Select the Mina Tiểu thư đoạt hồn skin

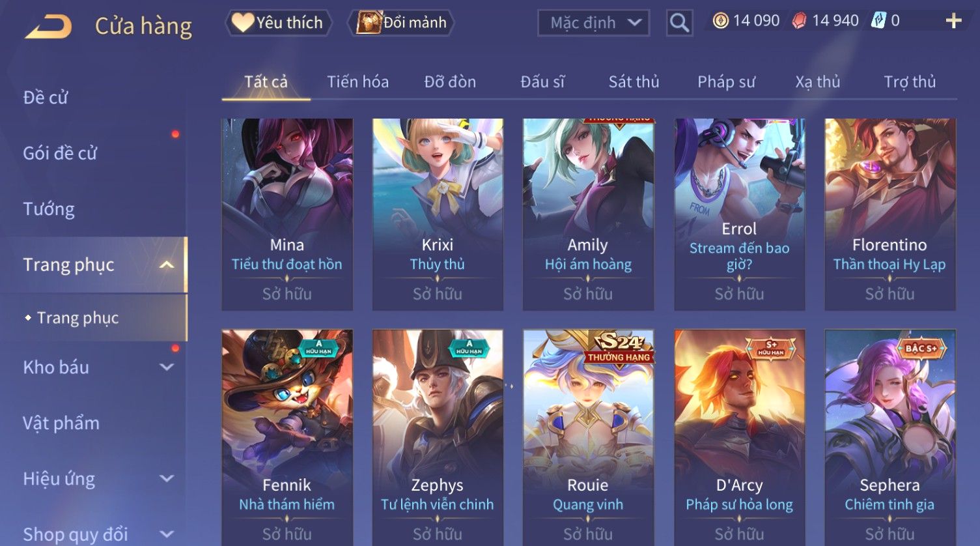coord(287,214)
